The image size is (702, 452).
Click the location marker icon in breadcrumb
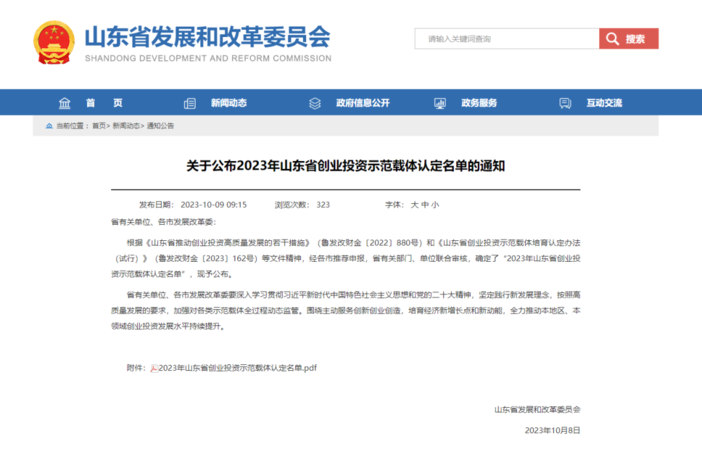click(49, 126)
